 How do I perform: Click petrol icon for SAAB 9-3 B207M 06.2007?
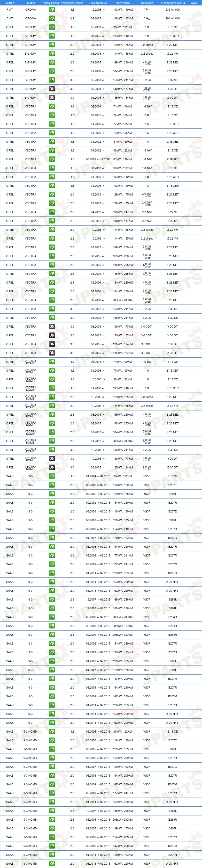coord(52,679)
